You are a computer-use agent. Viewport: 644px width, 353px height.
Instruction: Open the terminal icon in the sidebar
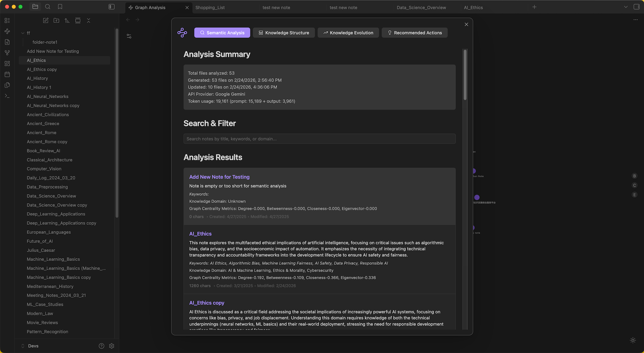click(7, 96)
